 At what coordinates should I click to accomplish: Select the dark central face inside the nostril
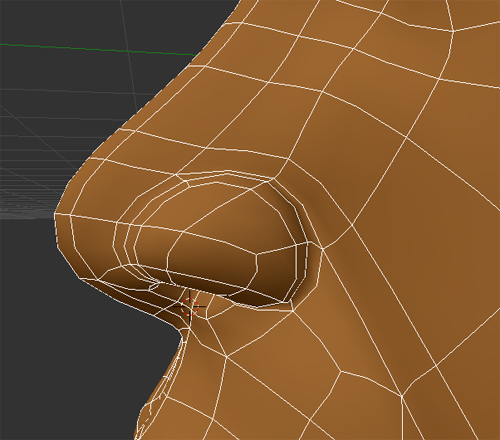(213, 260)
